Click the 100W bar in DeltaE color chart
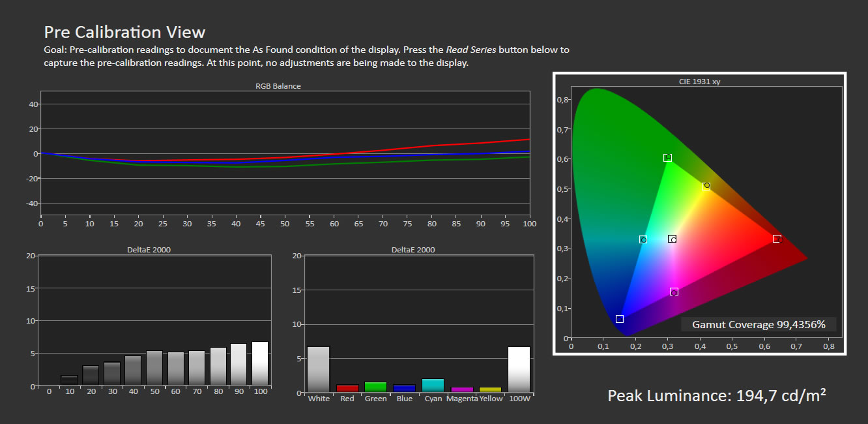 (519, 369)
